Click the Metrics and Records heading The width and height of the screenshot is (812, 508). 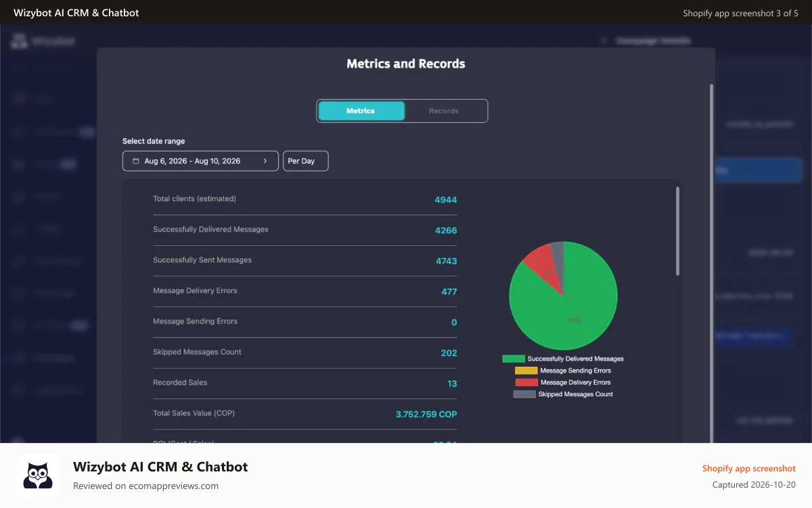(406, 64)
